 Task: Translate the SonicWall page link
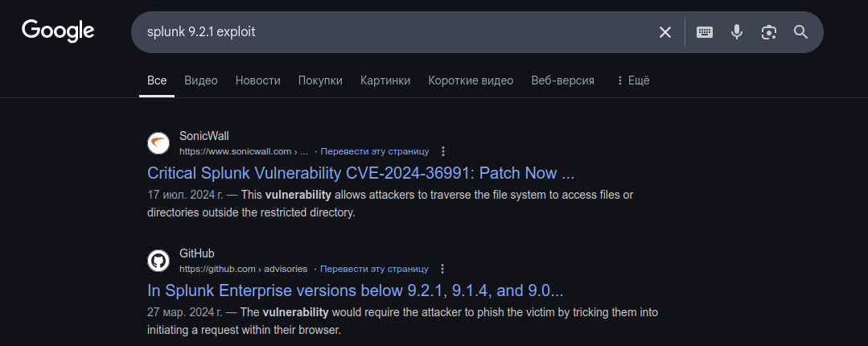tap(375, 151)
